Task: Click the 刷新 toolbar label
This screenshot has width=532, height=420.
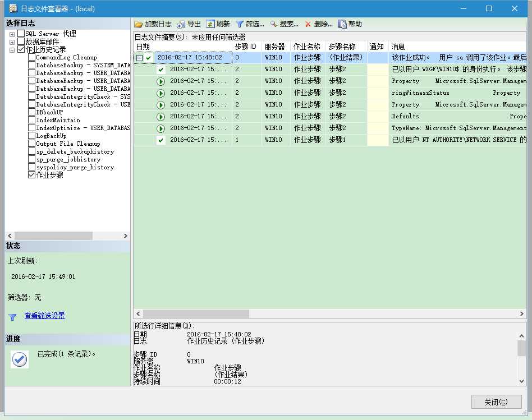Action: (x=223, y=24)
